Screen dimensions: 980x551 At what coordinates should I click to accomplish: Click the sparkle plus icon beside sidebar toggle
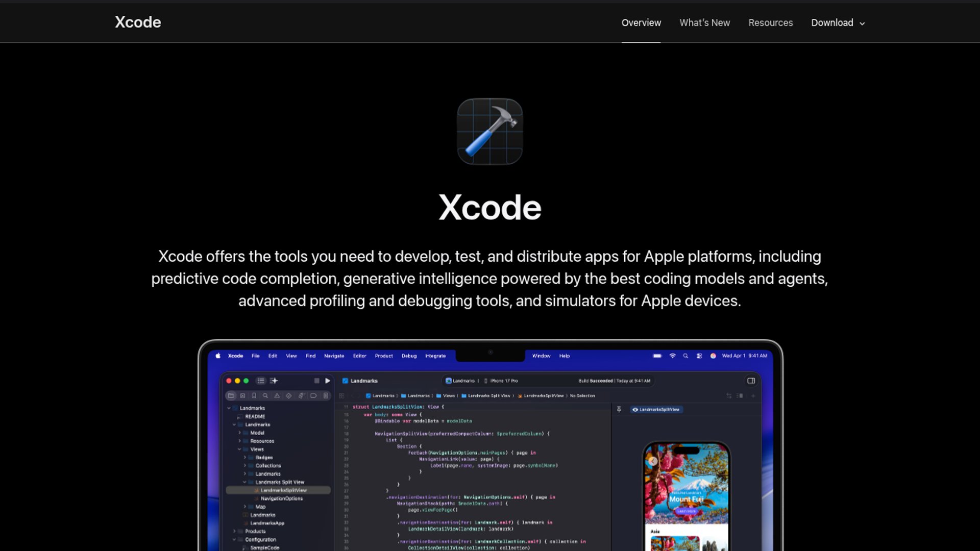274,381
